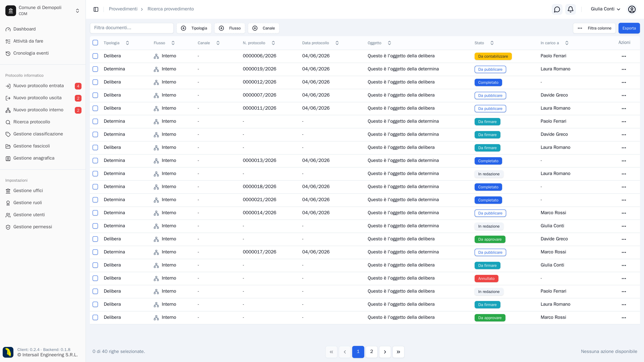Sort by the Stato column
The width and height of the screenshot is (644, 362).
[x=484, y=43]
